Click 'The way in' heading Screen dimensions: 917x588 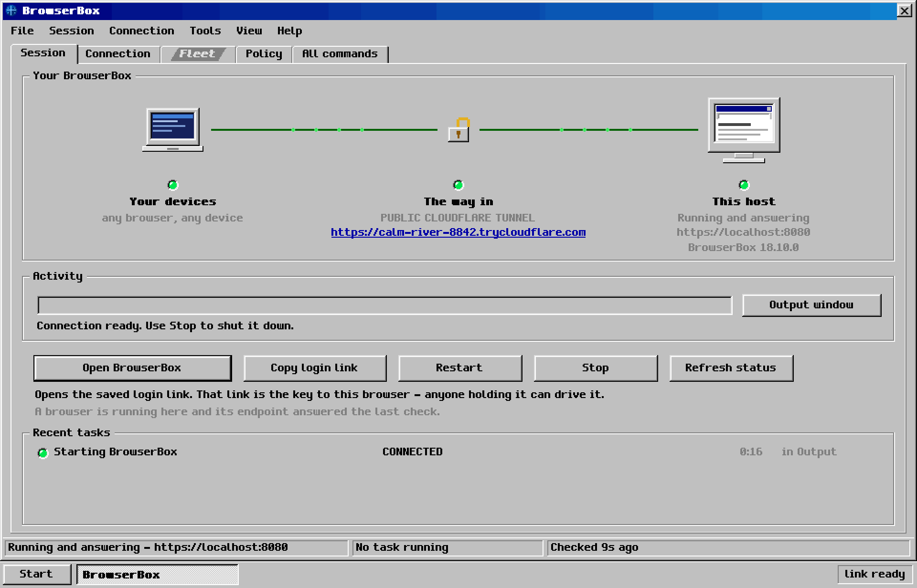pos(458,202)
